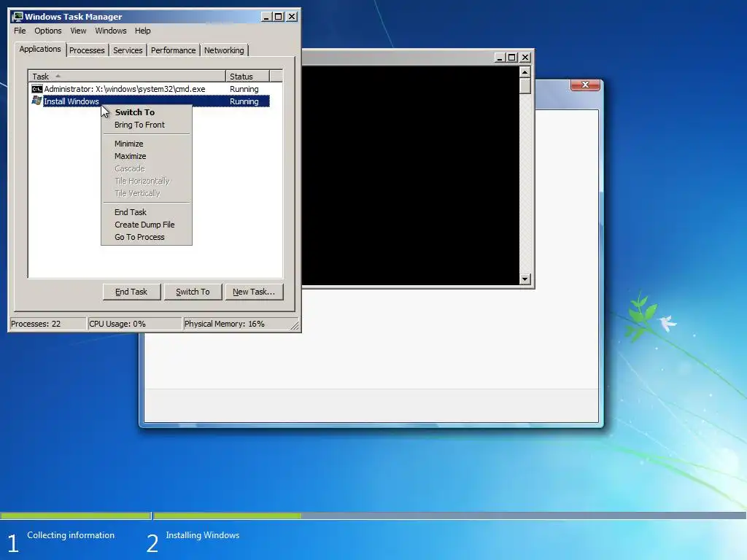Switch to the Networking tab

click(224, 50)
